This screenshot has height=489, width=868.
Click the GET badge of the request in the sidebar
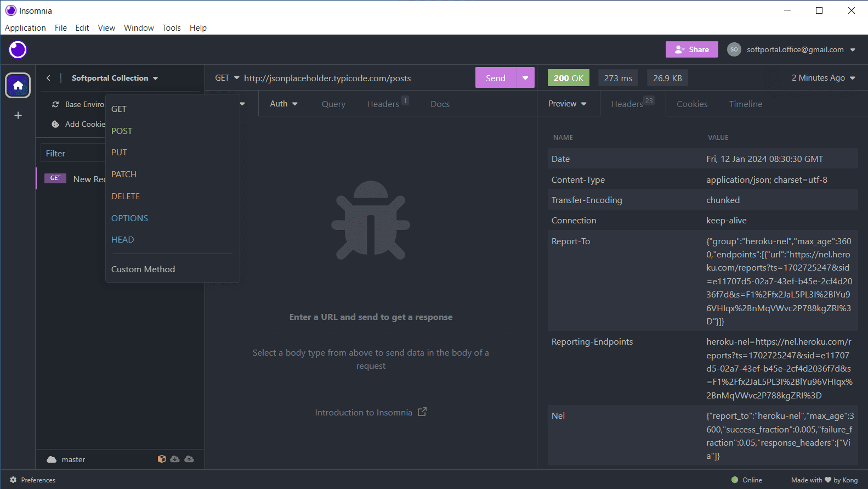click(55, 178)
